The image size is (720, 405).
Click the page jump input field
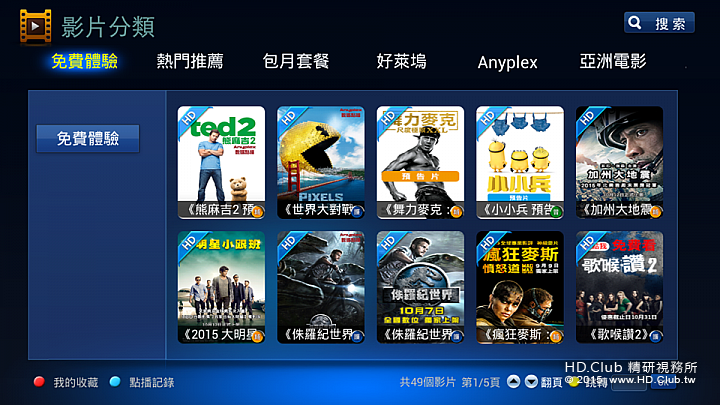629,383
